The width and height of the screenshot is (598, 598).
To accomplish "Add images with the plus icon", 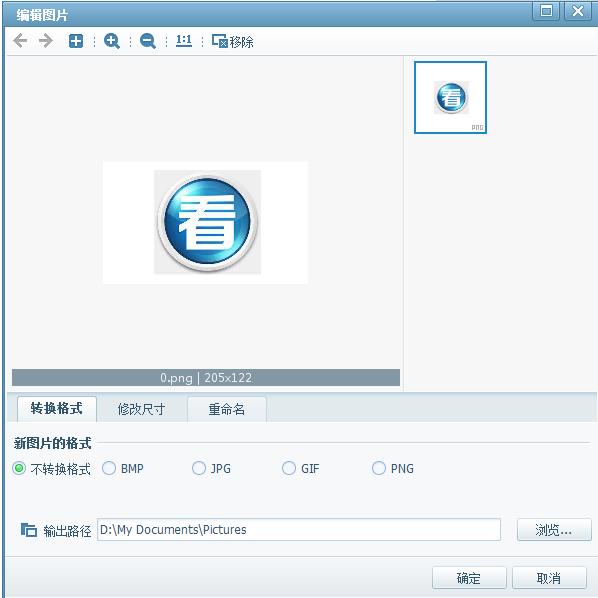I will click(76, 41).
